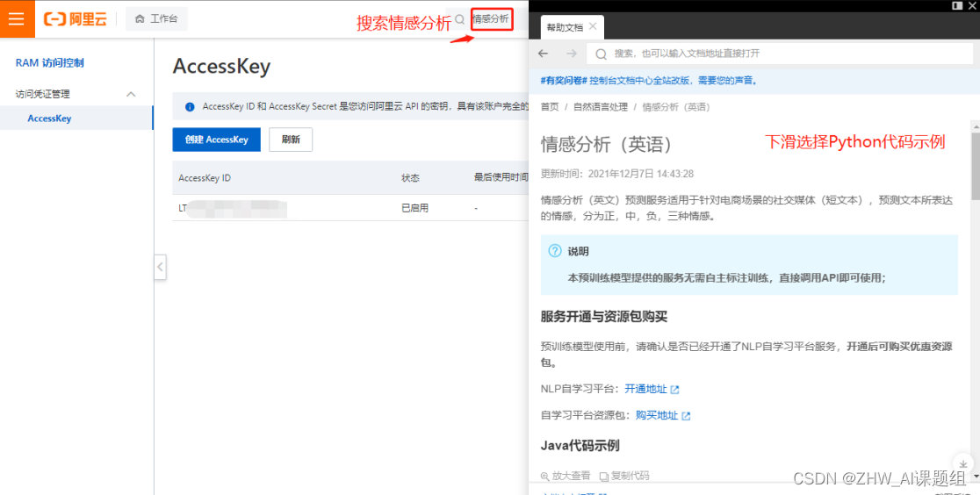Open the NLP自学习平台 开通地址 link
The width and height of the screenshot is (980, 495).
[x=645, y=389]
